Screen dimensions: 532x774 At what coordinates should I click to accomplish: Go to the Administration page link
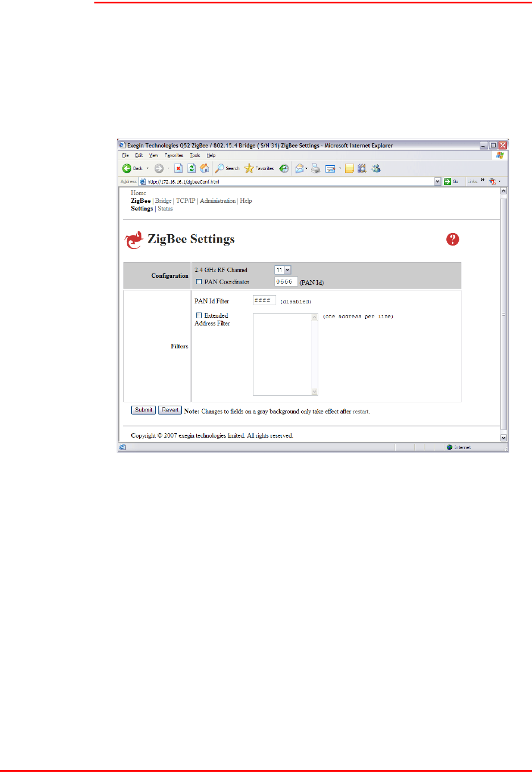pos(218,201)
